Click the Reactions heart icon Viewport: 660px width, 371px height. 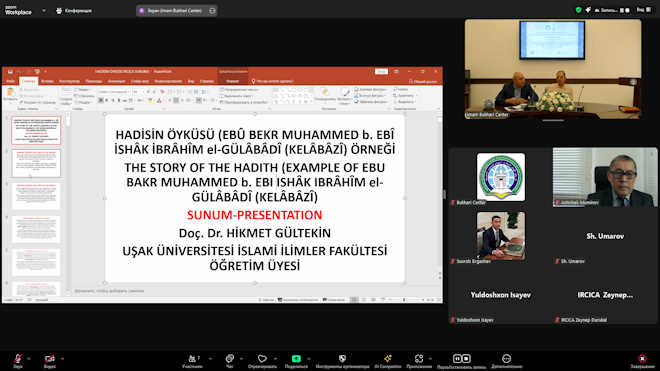pos(262,359)
